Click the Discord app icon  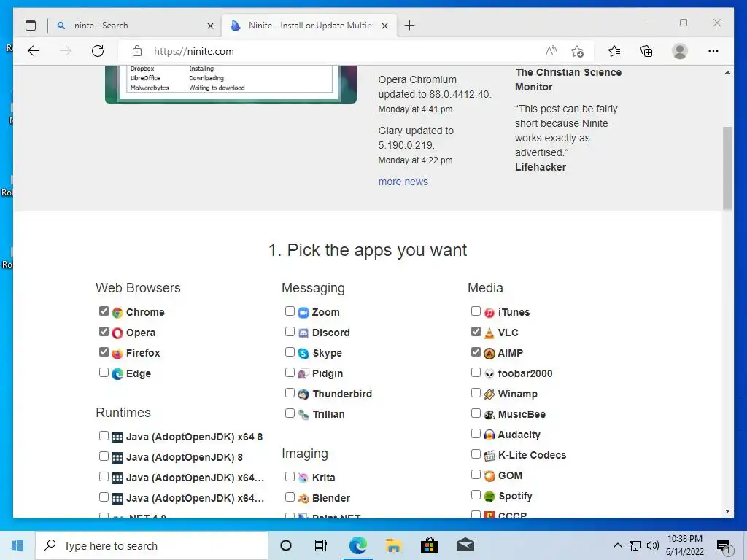pyautogui.click(x=303, y=333)
